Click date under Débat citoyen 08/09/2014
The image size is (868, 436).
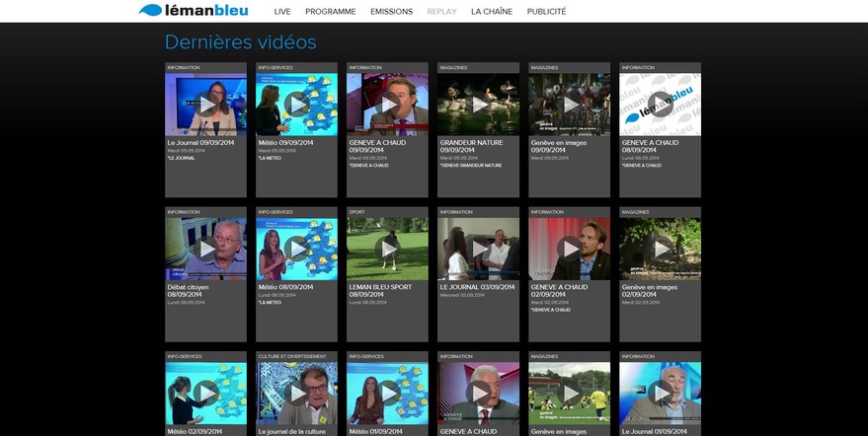pyautogui.click(x=186, y=303)
